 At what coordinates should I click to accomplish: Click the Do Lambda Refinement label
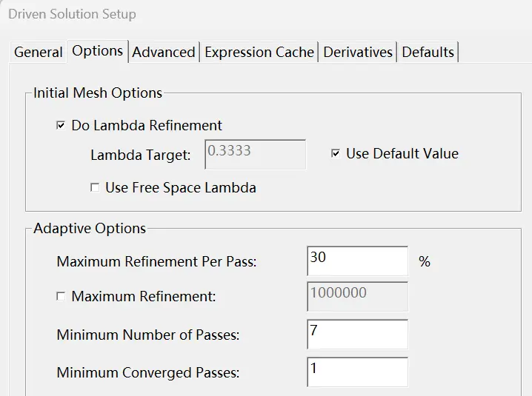coord(147,125)
